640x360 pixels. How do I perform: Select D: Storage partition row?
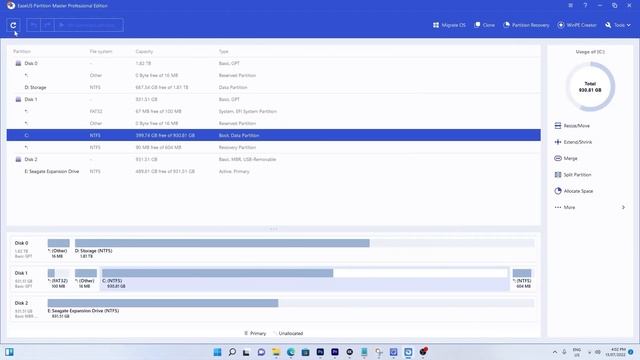[273, 87]
